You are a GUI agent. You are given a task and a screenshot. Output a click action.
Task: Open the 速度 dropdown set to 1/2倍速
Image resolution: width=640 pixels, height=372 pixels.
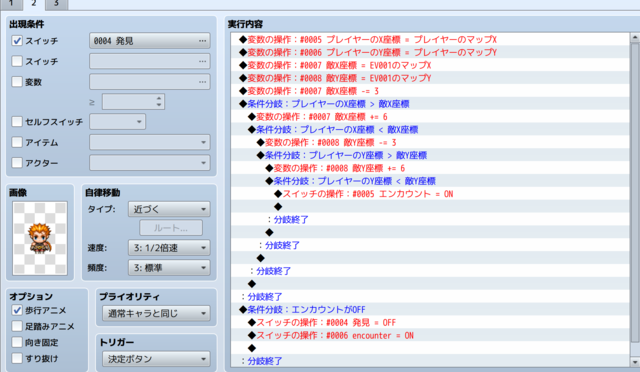coord(169,248)
